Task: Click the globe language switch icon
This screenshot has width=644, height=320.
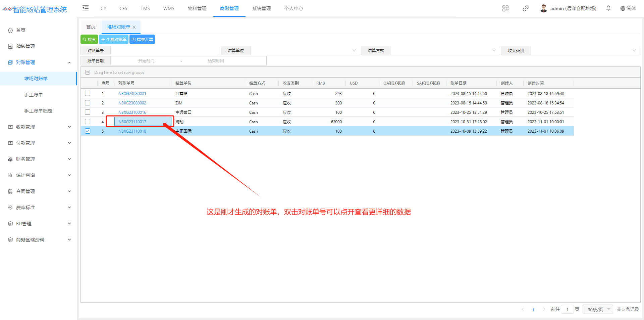Action: (x=623, y=8)
